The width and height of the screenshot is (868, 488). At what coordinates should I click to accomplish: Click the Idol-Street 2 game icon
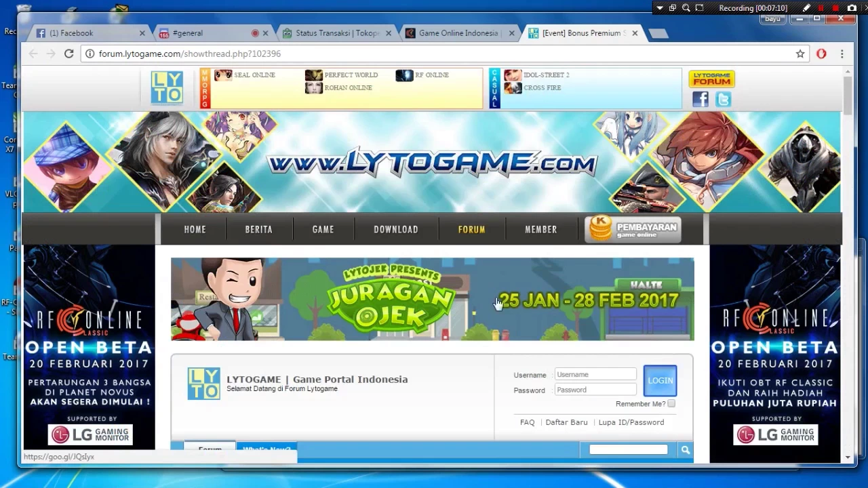tap(513, 75)
